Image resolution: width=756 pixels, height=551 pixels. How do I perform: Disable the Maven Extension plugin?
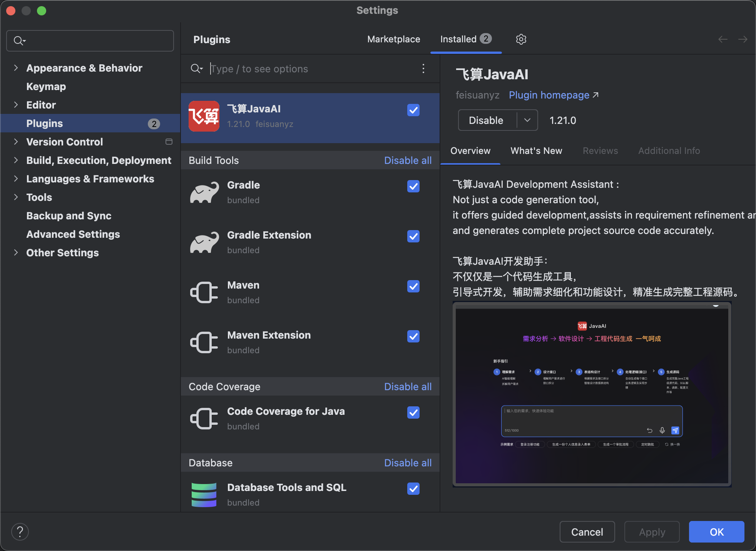(413, 336)
